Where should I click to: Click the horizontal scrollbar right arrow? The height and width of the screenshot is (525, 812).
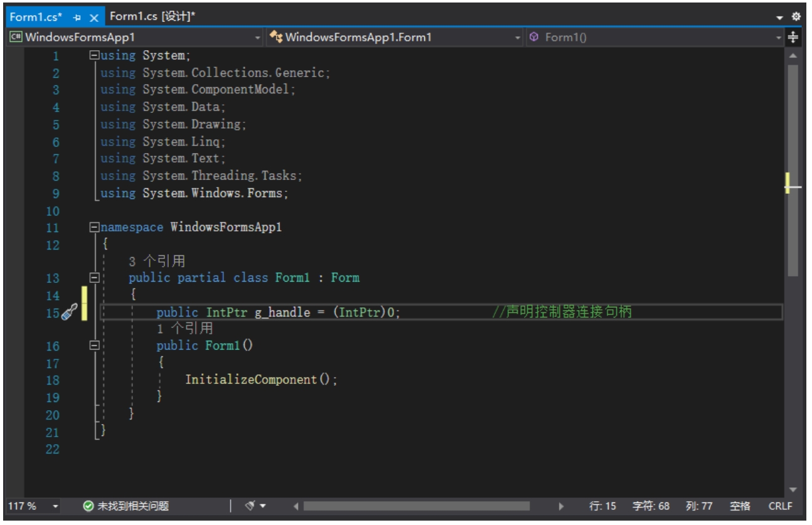(x=561, y=506)
